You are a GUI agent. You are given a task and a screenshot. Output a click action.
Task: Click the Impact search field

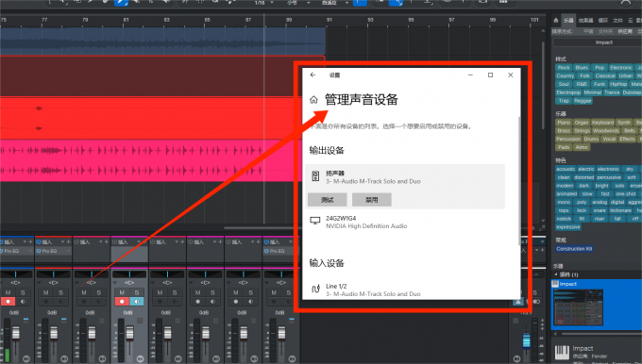click(x=598, y=42)
